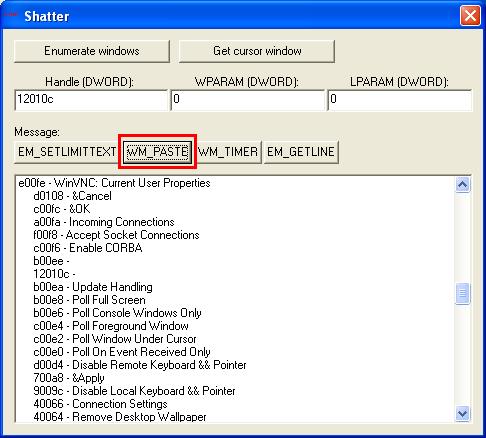Click the list scroll up arrow
486x438 pixels.
(x=463, y=184)
